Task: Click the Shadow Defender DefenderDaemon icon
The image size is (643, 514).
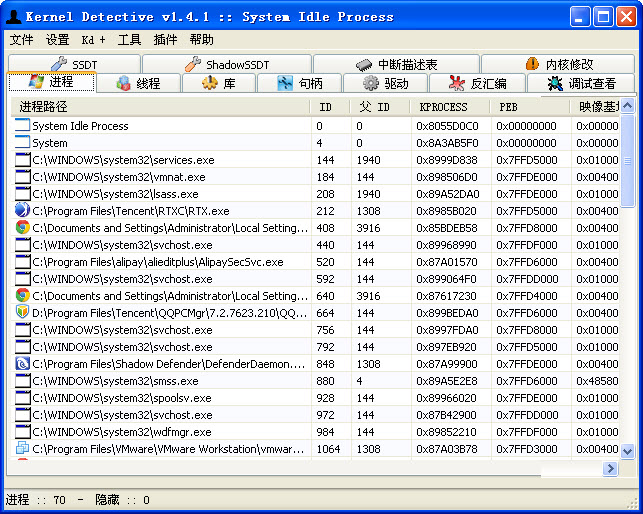Action: 23,363
